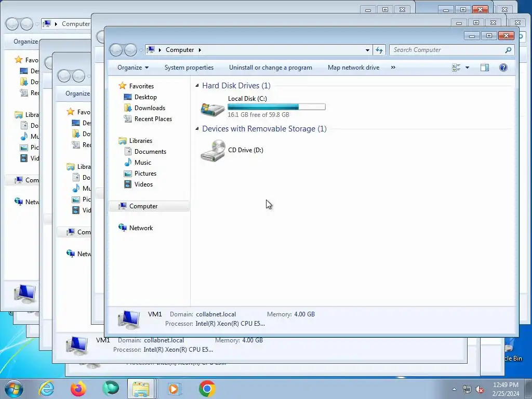The image size is (532, 399).
Task: Click Organize in the rearmost left window
Action: point(25,42)
